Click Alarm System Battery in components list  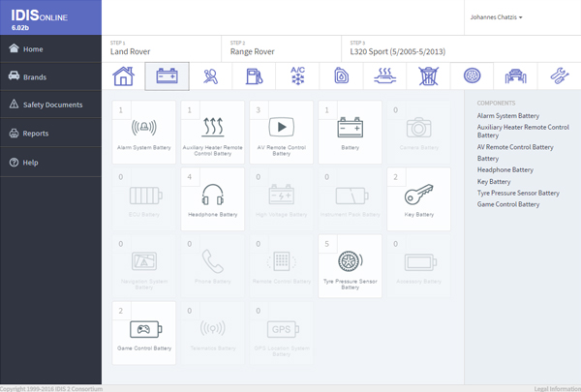point(508,116)
